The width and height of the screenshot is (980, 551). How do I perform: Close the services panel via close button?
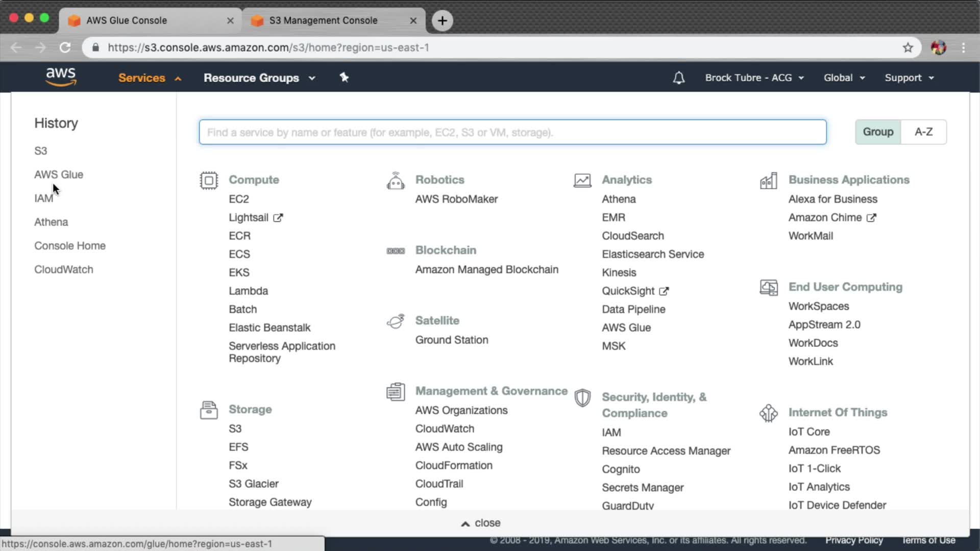pyautogui.click(x=481, y=523)
